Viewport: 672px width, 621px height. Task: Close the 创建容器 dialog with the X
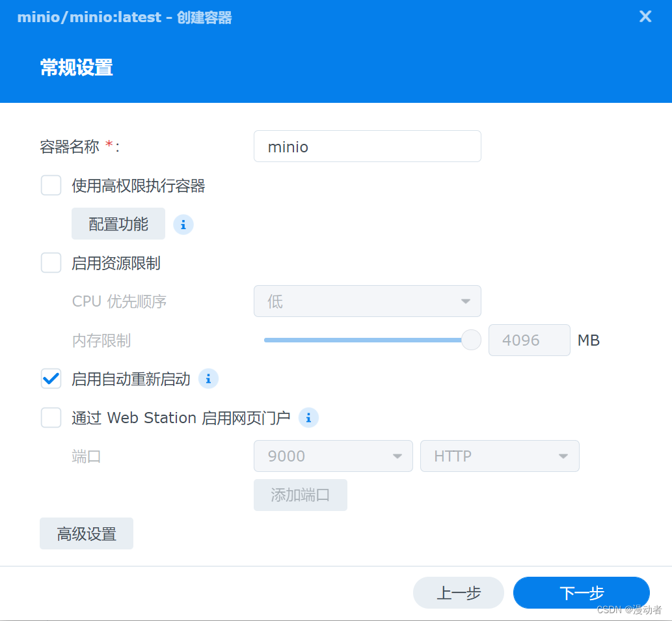645,16
